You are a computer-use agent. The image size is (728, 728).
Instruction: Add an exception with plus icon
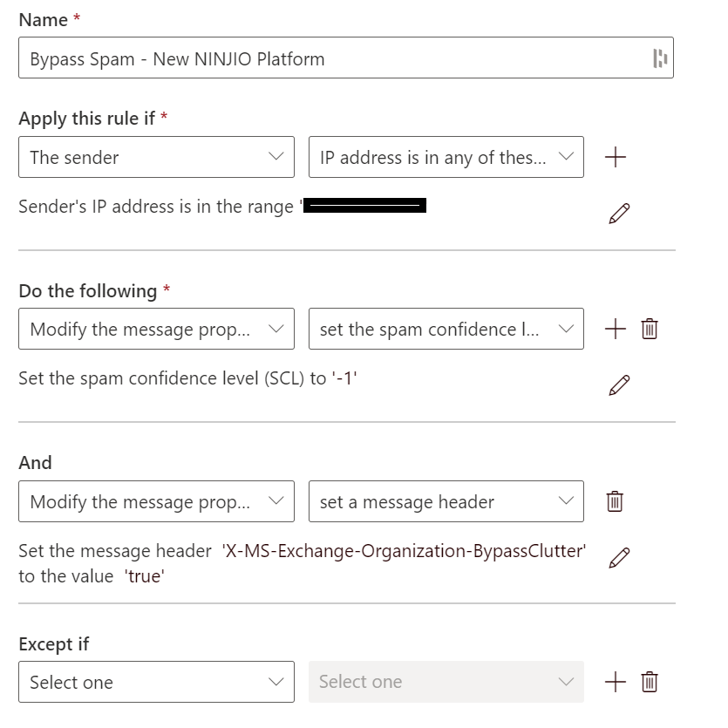point(616,682)
